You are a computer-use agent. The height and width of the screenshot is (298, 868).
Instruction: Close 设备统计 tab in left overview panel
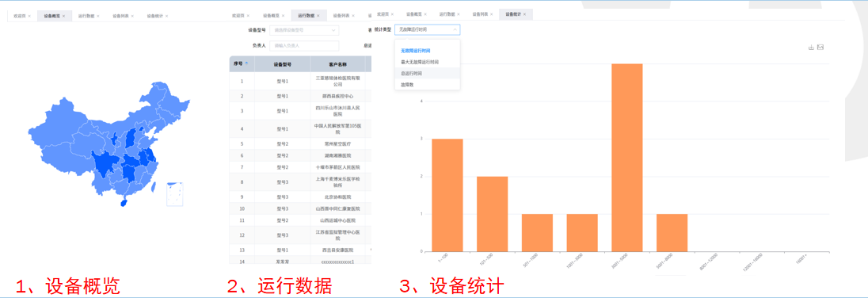click(x=166, y=16)
